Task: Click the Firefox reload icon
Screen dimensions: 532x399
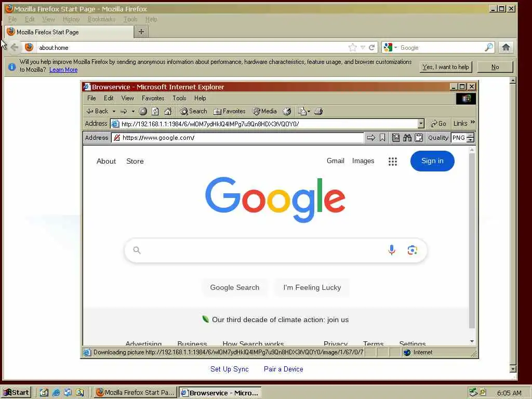Action: [x=372, y=47]
